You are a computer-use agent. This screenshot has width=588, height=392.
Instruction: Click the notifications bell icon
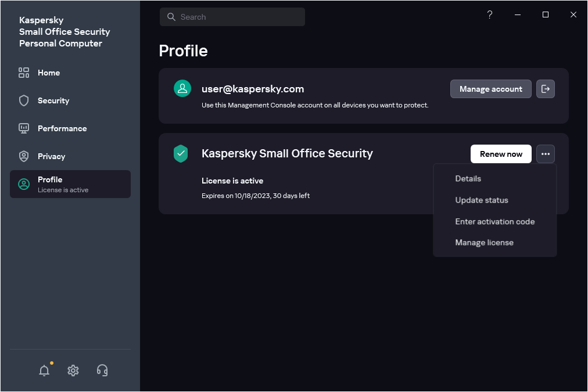pyautogui.click(x=44, y=371)
